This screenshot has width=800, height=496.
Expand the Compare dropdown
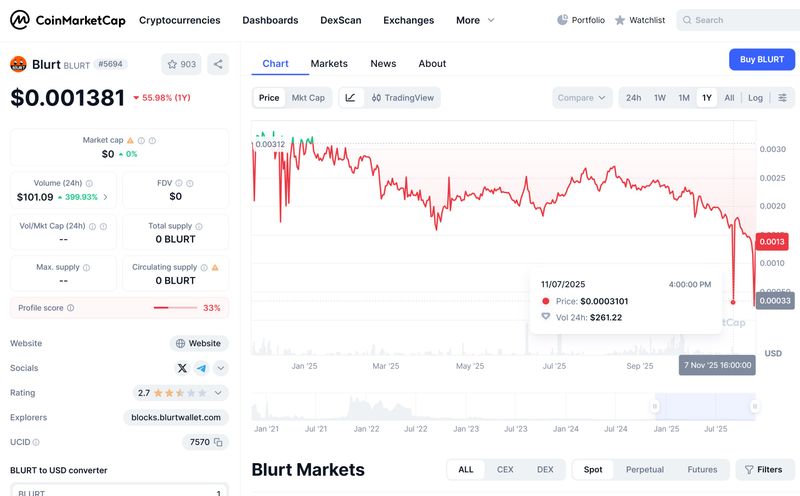click(582, 98)
